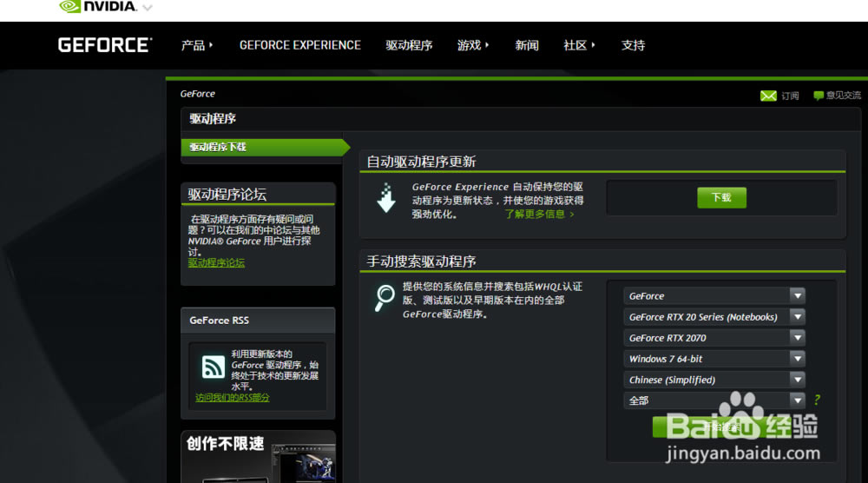This screenshot has height=483, width=868.
Task: Select the 驱动程序下载 sidebar tab
Action: [x=219, y=148]
